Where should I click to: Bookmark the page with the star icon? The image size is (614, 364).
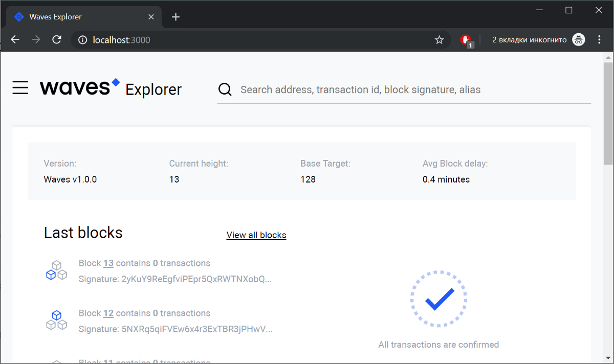(439, 39)
